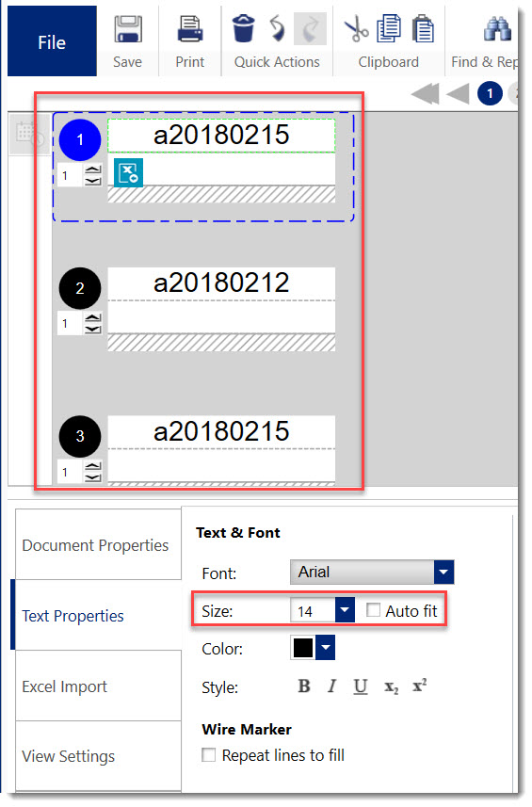Check Repeat lines to fill
This screenshot has width=532, height=807.
(208, 755)
